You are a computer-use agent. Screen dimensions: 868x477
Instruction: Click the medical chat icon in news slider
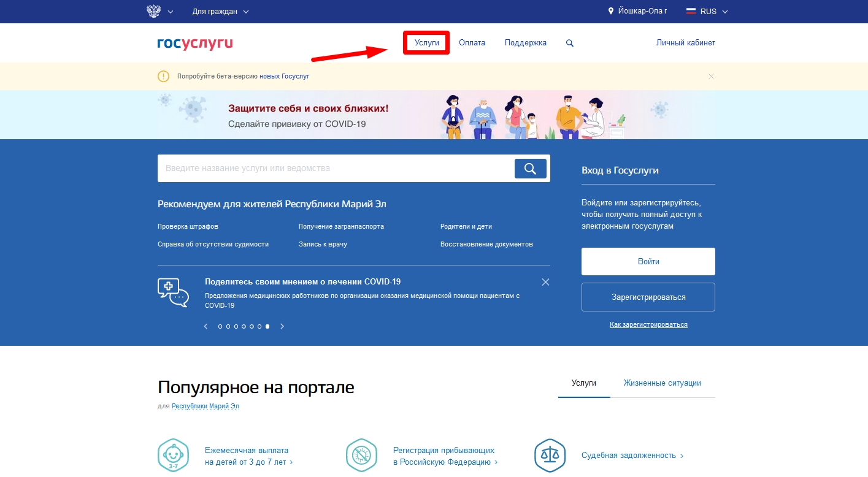(x=173, y=292)
